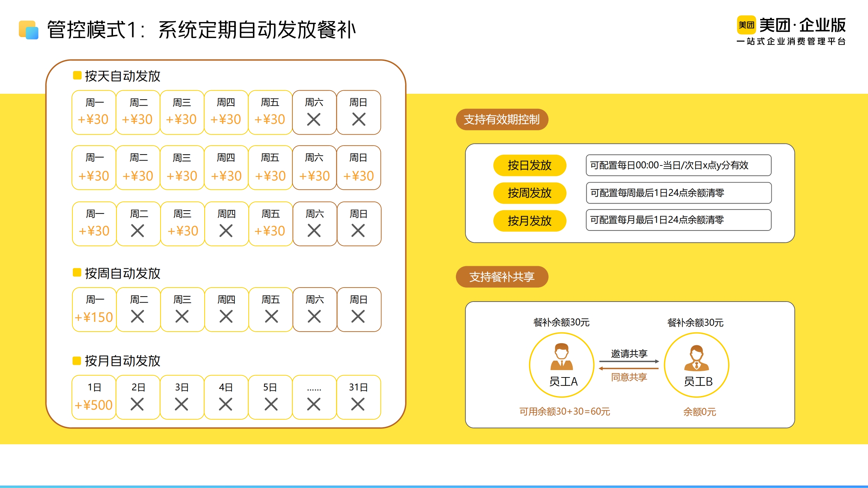Click the 1日 +¥500 cell
The width and height of the screenshot is (868, 488).
(x=94, y=397)
